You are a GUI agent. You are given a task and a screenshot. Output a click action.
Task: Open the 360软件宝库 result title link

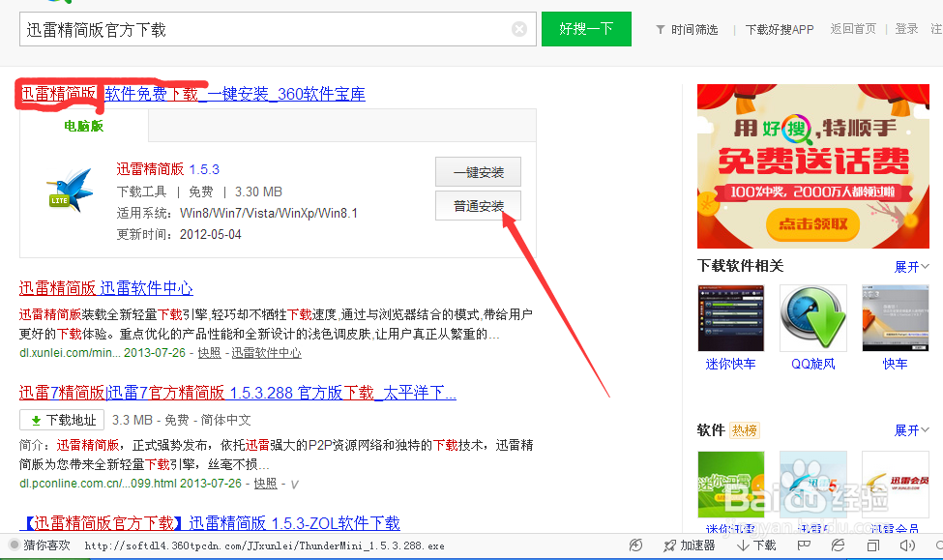pyautogui.click(x=192, y=94)
